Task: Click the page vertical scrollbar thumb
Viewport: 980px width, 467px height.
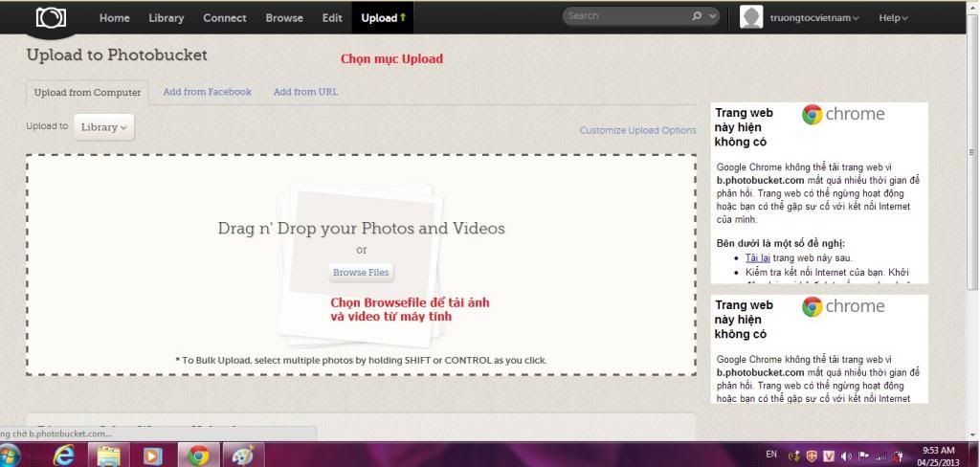Action: tap(971, 152)
